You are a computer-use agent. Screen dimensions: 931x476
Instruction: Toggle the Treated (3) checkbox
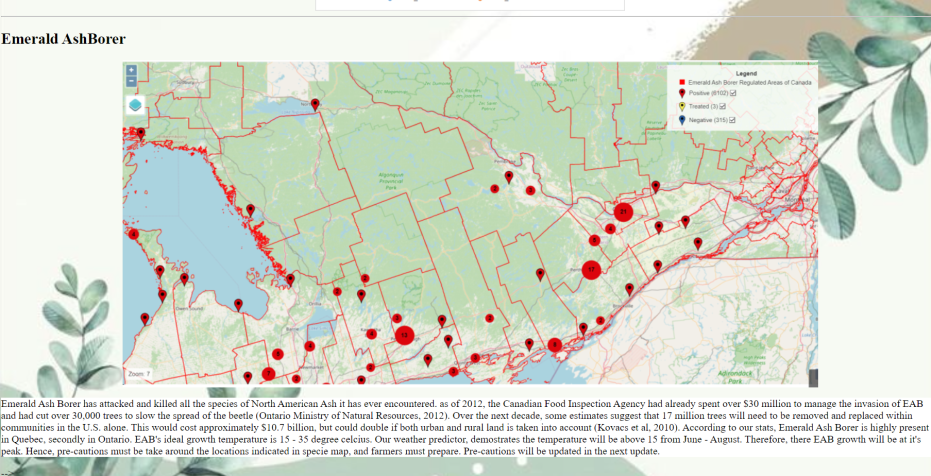click(723, 107)
